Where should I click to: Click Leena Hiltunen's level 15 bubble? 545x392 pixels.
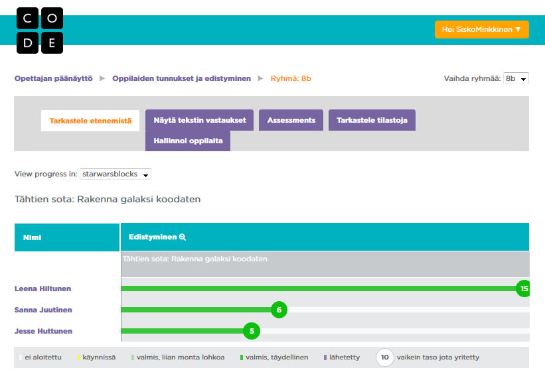[x=524, y=289]
